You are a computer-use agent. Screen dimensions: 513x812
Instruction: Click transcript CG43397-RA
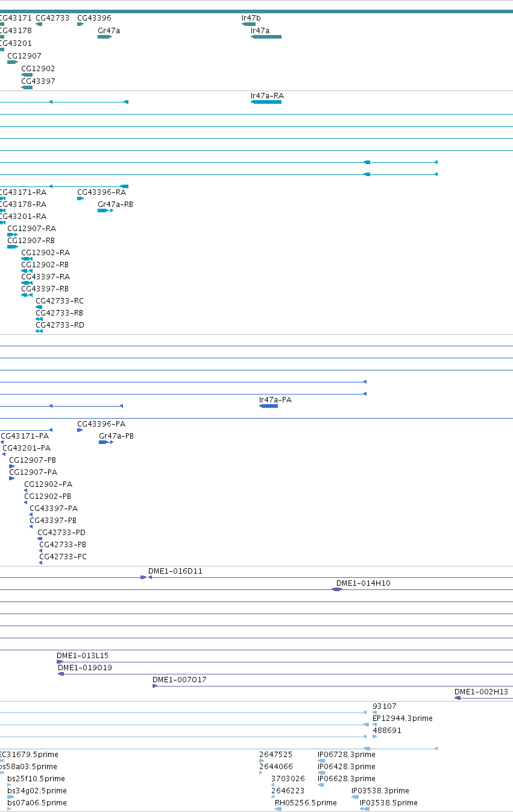pyautogui.click(x=45, y=276)
